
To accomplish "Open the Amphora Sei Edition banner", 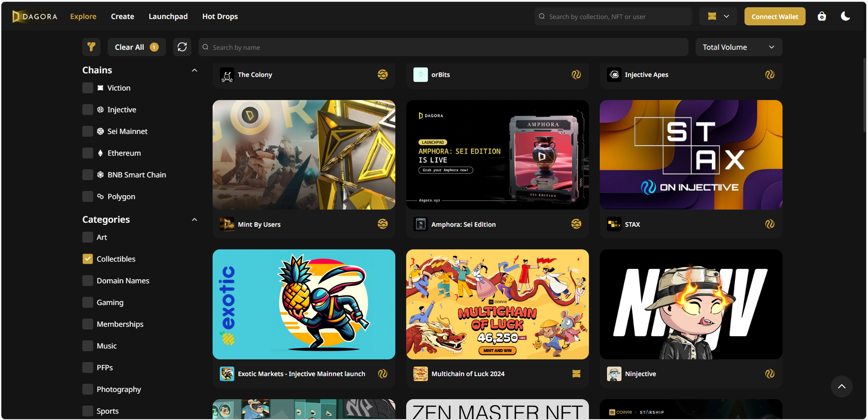I will [498, 155].
